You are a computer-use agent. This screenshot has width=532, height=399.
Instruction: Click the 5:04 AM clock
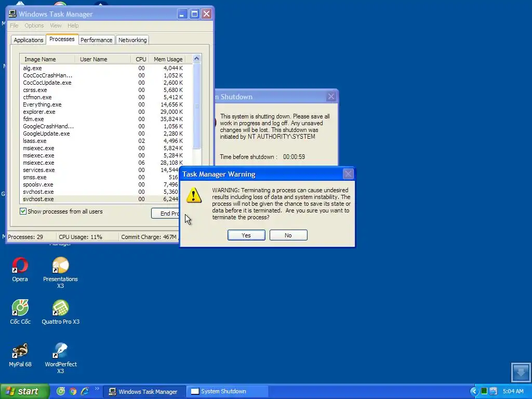(513, 391)
